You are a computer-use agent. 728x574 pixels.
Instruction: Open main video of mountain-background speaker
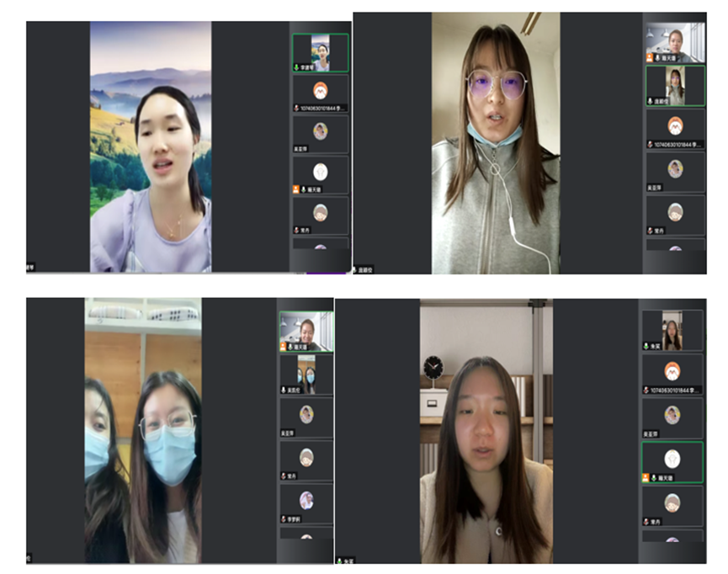(x=151, y=146)
